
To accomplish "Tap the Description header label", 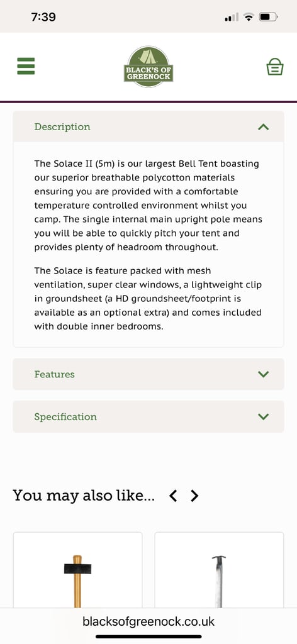I will [62, 127].
